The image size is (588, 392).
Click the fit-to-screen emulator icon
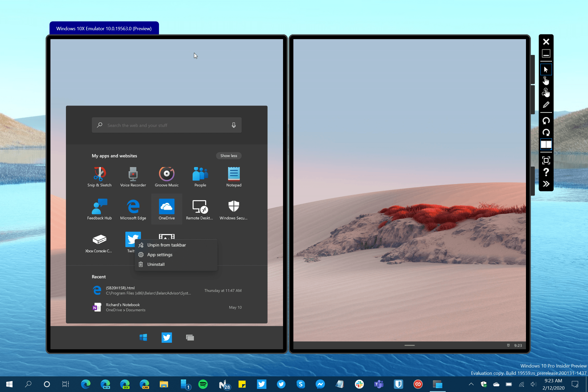(x=546, y=160)
